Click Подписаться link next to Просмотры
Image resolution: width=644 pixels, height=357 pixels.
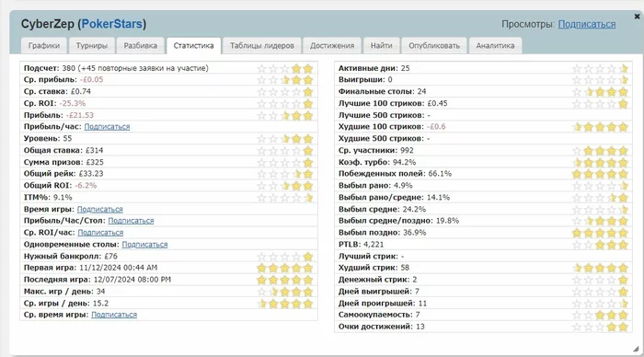pos(587,24)
